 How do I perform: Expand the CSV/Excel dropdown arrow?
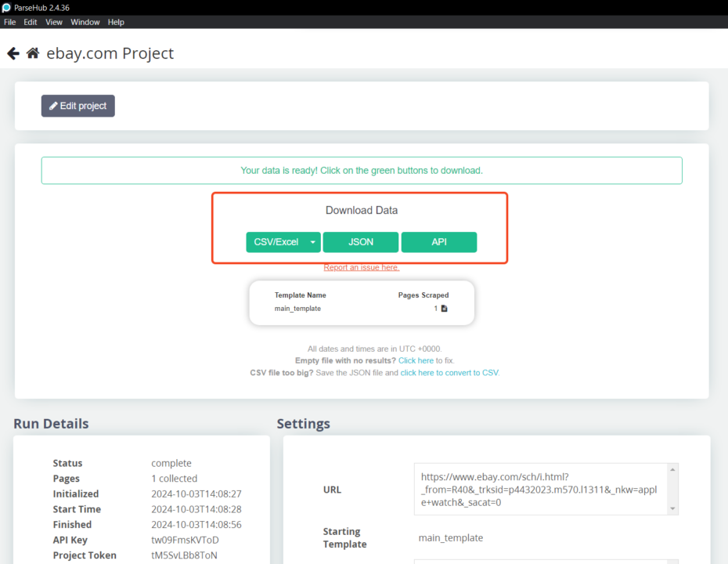pyautogui.click(x=313, y=242)
